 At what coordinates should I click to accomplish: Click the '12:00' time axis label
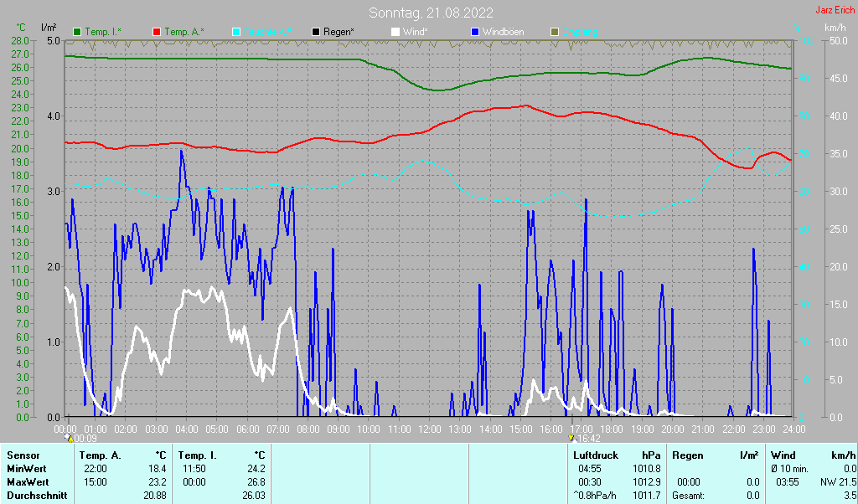click(430, 429)
